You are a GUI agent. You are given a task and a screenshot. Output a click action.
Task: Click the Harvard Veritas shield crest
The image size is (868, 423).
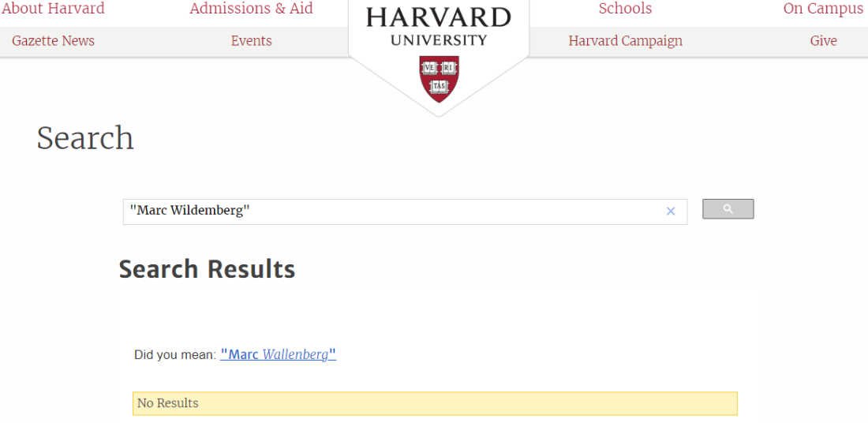pyautogui.click(x=439, y=78)
